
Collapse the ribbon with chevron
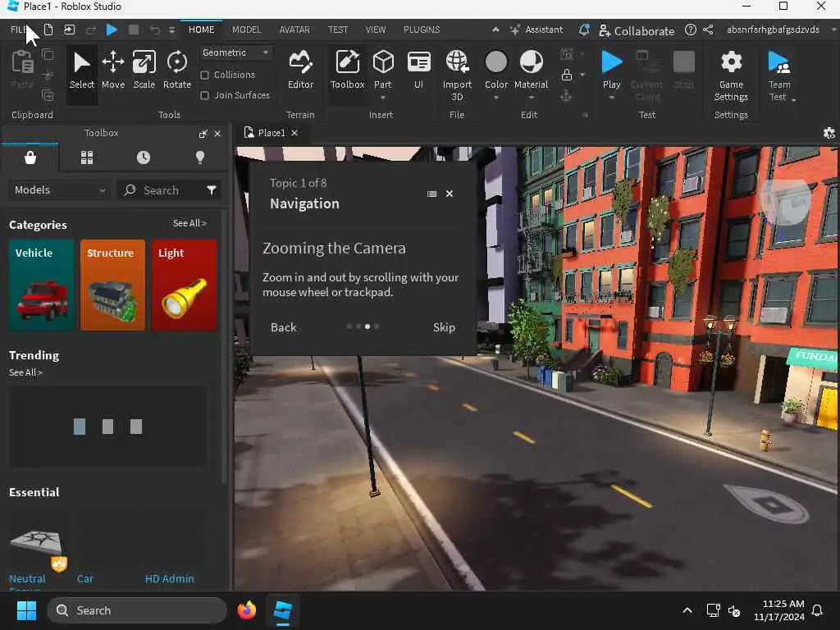coord(495,30)
